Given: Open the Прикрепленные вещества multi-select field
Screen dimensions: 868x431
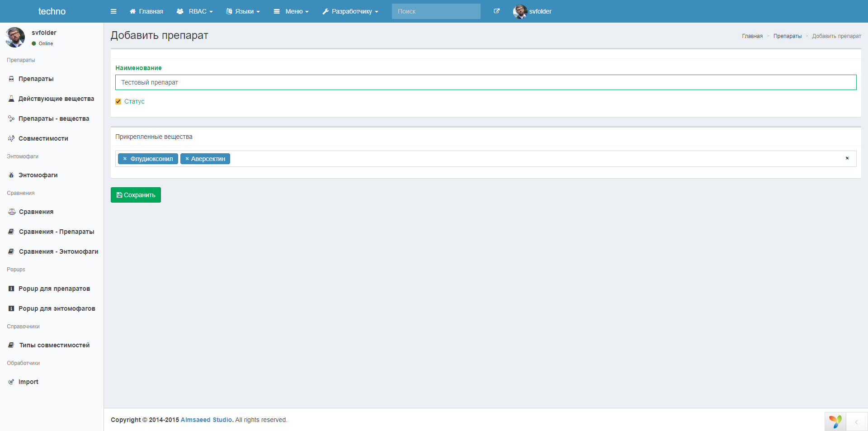Looking at the screenshot, I should click(x=486, y=159).
